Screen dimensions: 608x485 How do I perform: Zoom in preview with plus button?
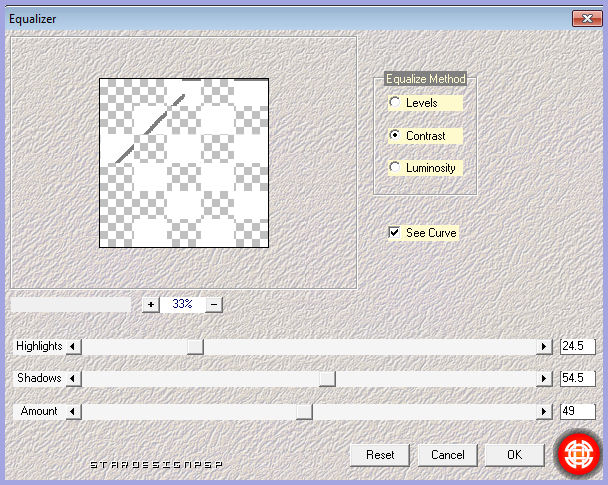click(151, 304)
